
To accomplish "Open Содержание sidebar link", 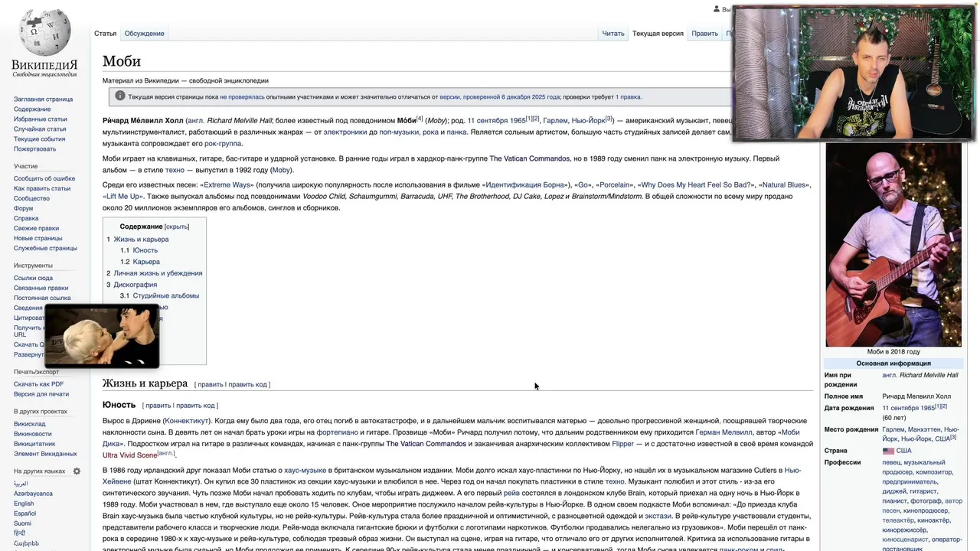I will (32, 109).
